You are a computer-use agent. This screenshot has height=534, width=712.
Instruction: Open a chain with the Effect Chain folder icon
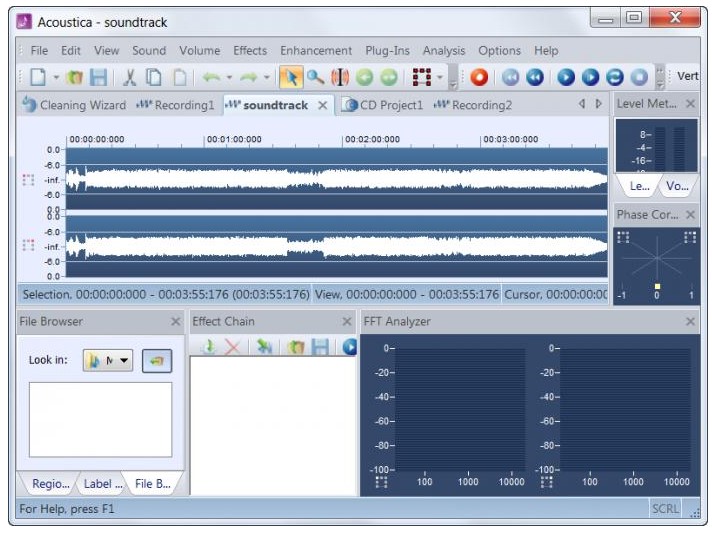(x=296, y=347)
